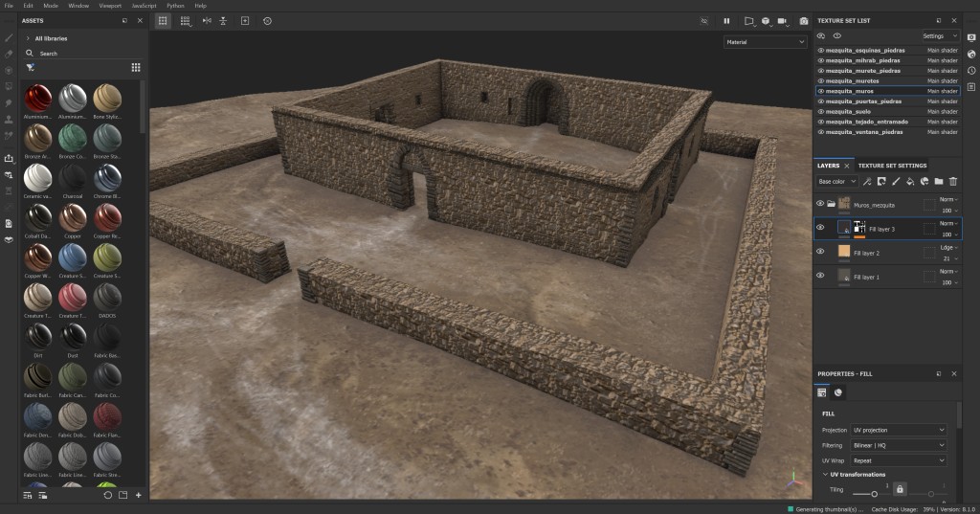Select the Paint brush tool
This screenshot has width=980, height=514.
[9, 37]
